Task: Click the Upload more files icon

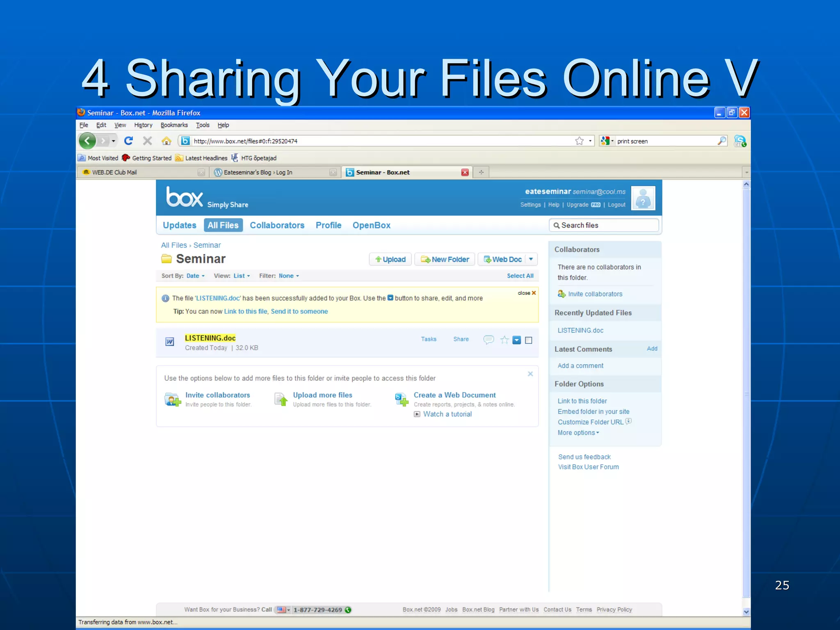Action: click(x=281, y=399)
